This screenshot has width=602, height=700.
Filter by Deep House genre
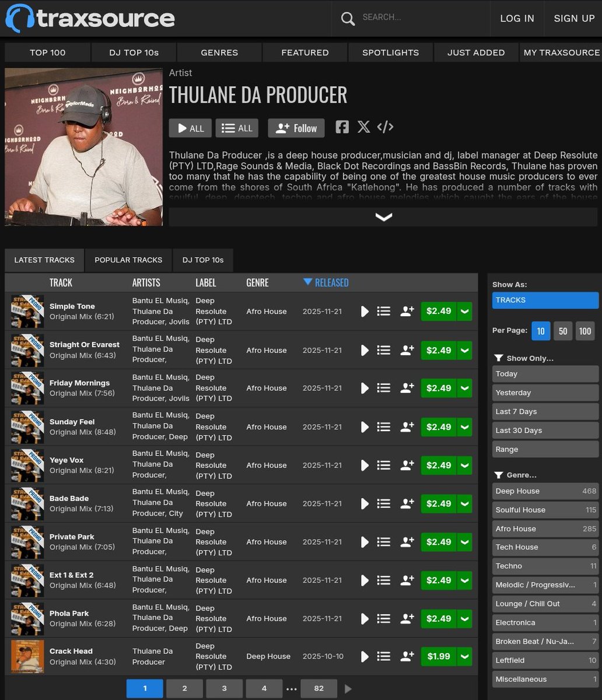tap(545, 491)
